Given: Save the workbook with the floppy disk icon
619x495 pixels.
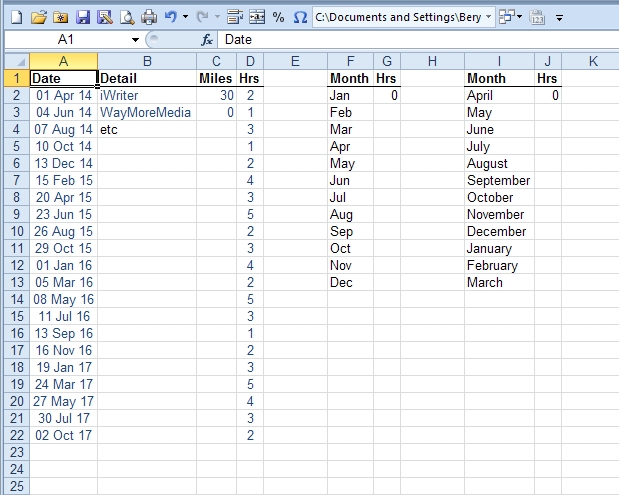Looking at the screenshot, I should [x=83, y=17].
